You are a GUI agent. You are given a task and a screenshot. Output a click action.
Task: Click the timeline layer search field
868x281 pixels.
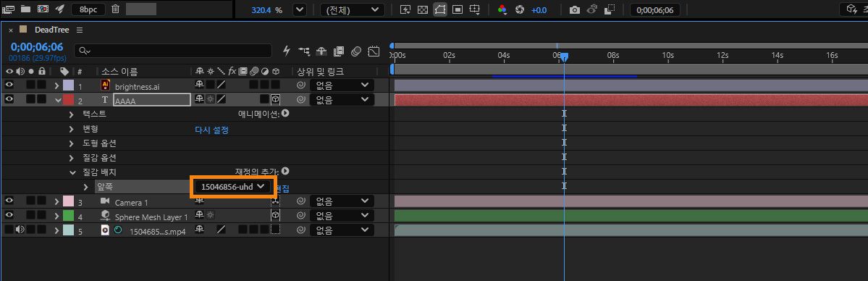(173, 51)
